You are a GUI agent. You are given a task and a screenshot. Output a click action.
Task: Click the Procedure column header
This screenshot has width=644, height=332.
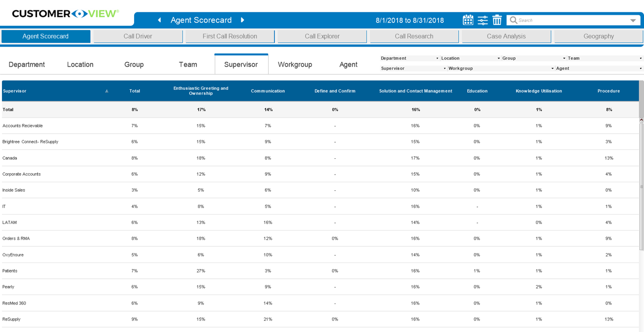click(609, 91)
